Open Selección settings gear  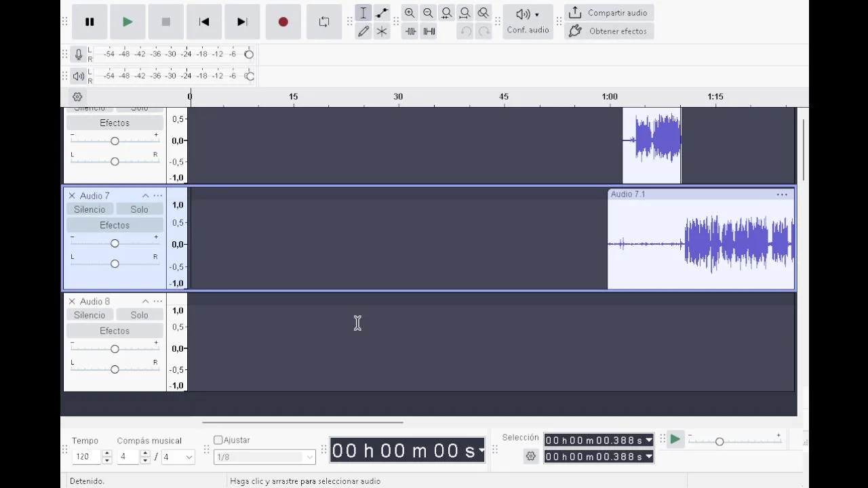530,456
